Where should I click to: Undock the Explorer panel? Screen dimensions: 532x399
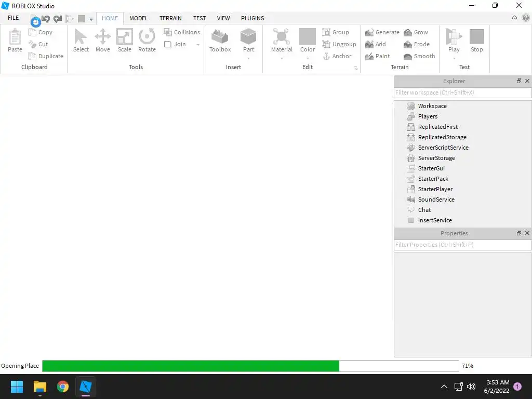[x=519, y=81]
